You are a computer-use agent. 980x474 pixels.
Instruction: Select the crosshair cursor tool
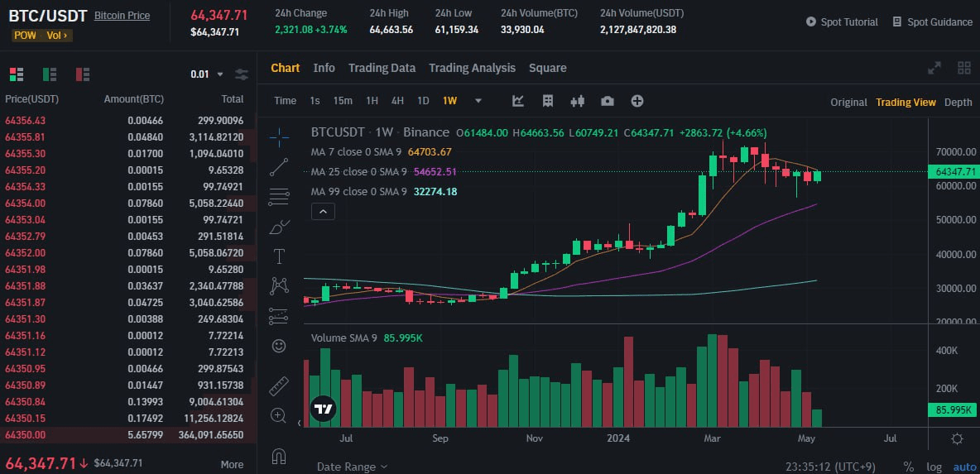point(279,136)
